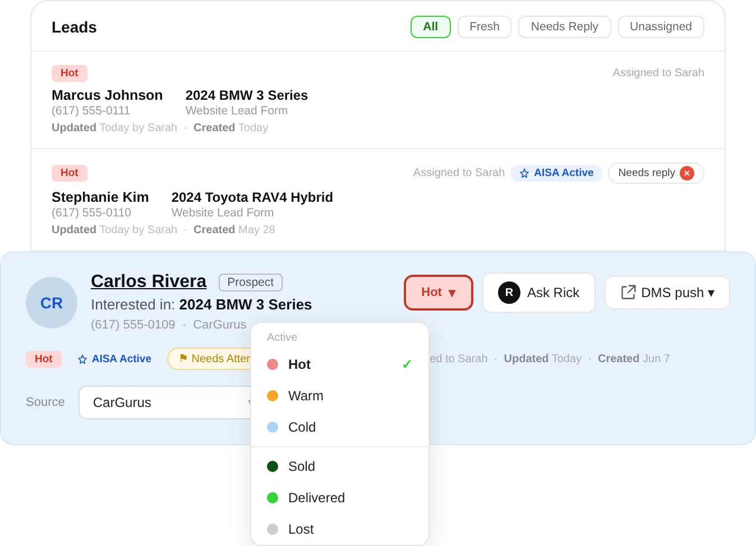The image size is (756, 546).
Task: Click the star icon in Carlos Rivera's AISA Active tag
Action: (x=82, y=359)
